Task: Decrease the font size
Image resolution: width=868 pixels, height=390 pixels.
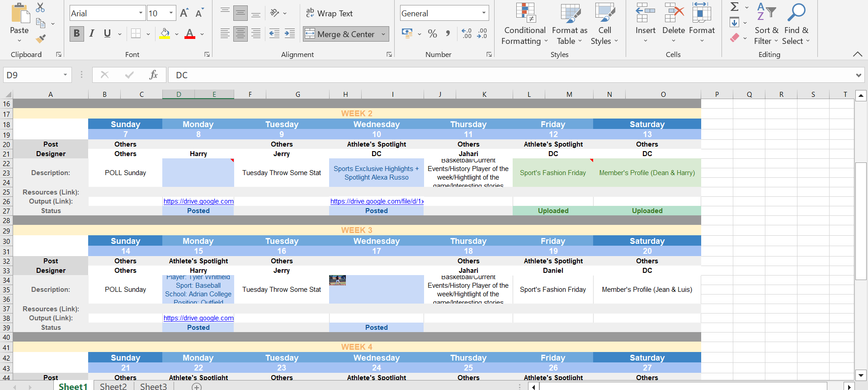Action: [x=199, y=13]
